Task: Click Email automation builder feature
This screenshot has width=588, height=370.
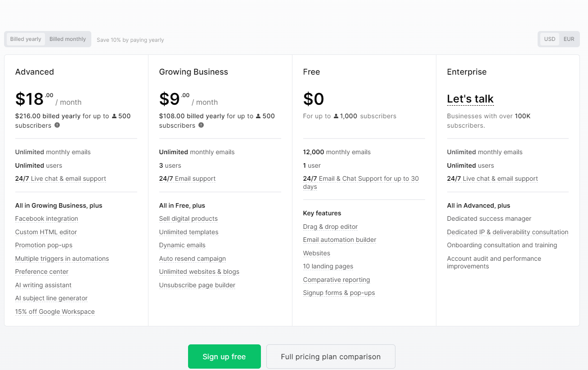Action: click(x=340, y=240)
